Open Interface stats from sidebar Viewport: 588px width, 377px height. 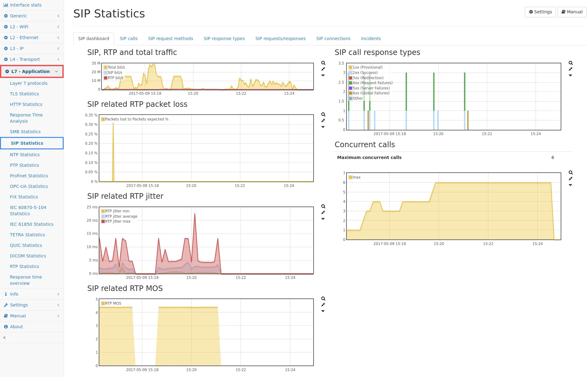tap(25, 5)
